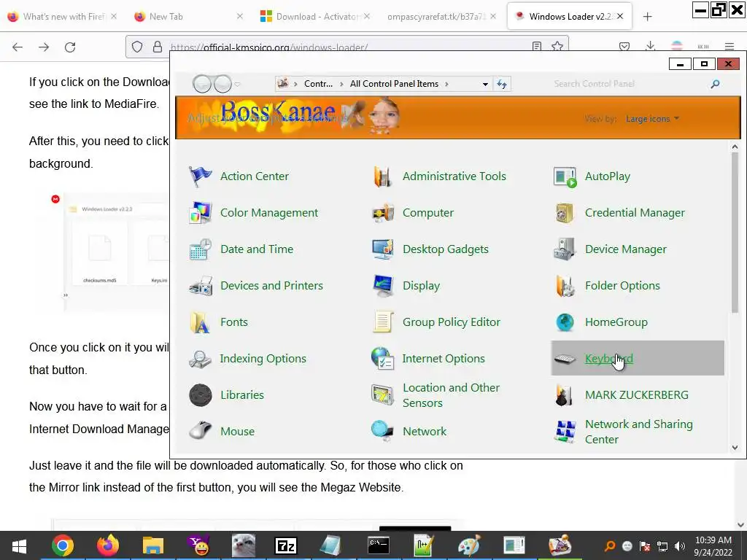Open the Computer icon in Control Panel

[382, 213]
